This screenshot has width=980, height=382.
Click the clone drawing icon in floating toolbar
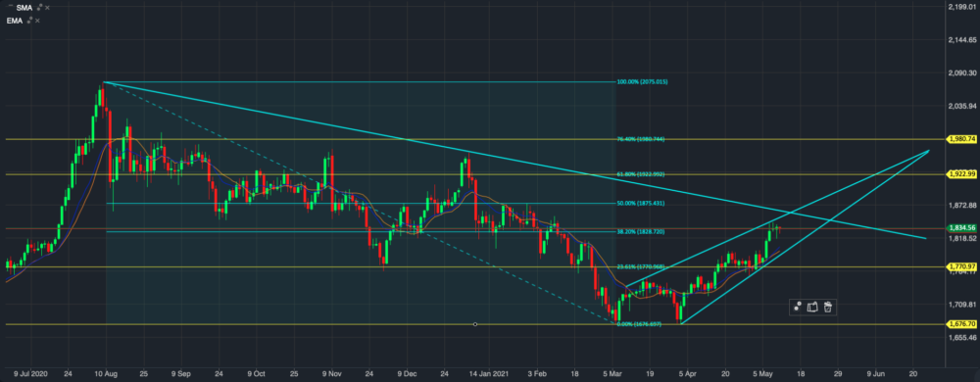tap(812, 307)
